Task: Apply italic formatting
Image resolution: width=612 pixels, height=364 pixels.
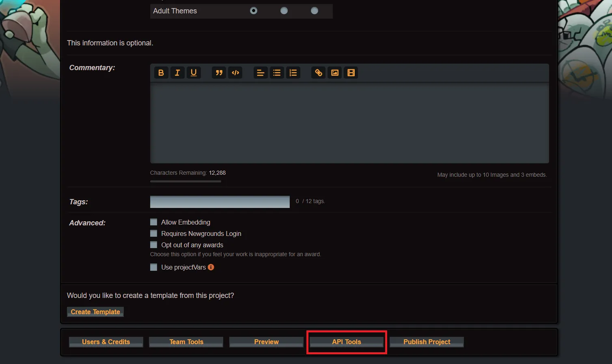Action: (177, 73)
